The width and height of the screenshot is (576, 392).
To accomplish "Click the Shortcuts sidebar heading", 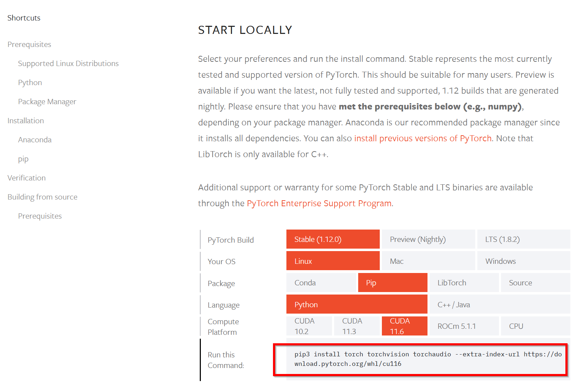I will [x=24, y=18].
